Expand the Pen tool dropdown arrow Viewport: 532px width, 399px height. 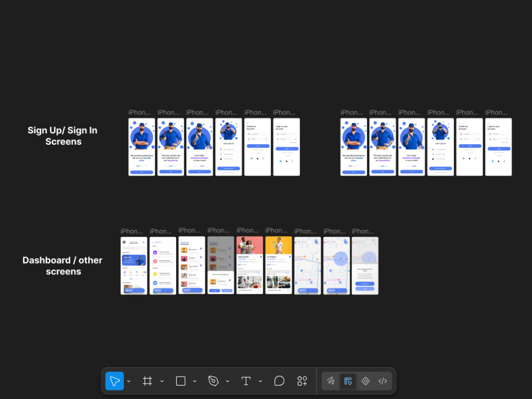[x=228, y=381]
